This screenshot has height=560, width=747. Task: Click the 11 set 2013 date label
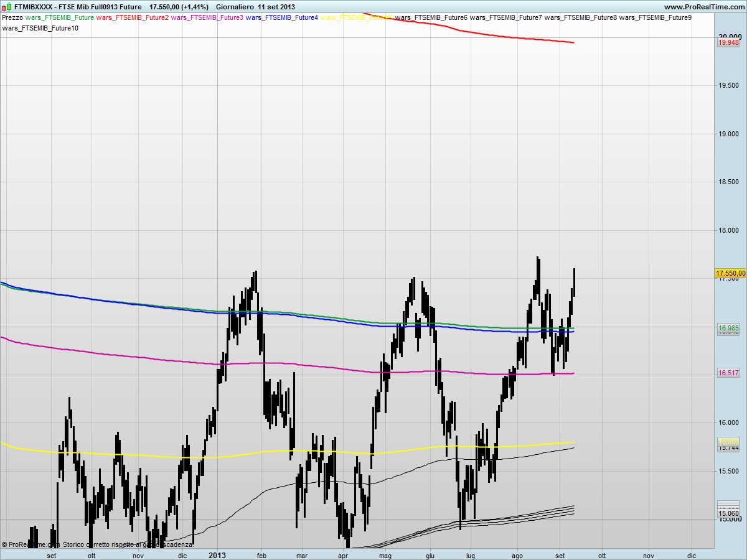(x=276, y=7)
